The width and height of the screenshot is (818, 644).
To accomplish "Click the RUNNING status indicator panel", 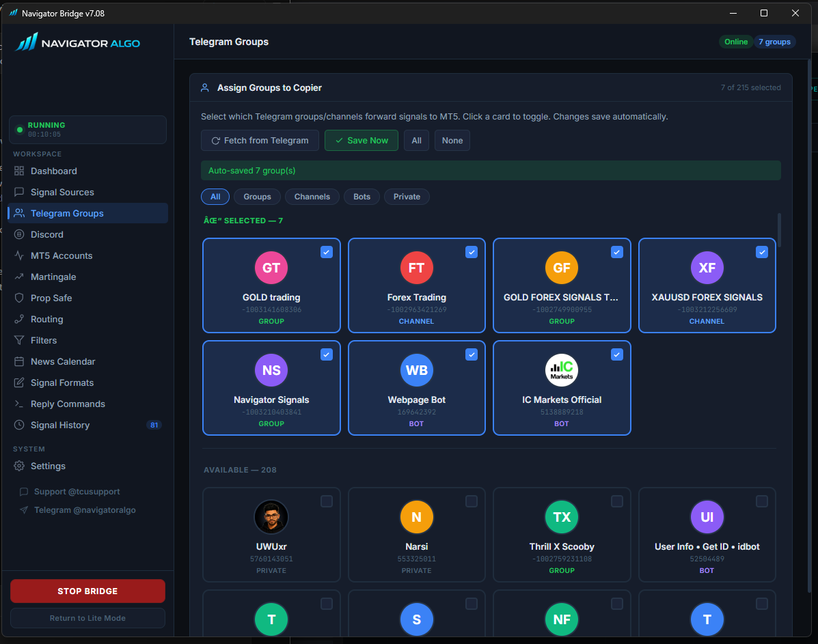I will (87, 129).
